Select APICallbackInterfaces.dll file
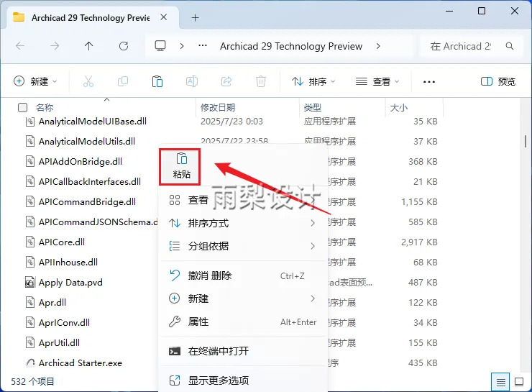 pyautogui.click(x=90, y=181)
